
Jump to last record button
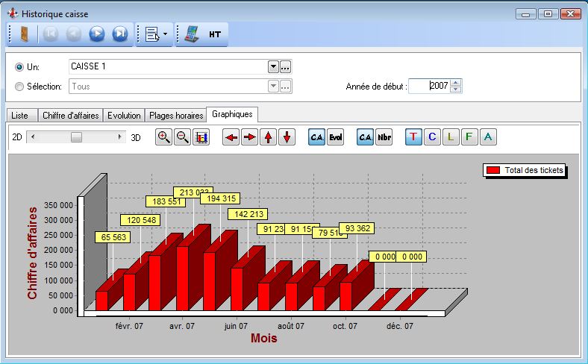click(x=119, y=34)
